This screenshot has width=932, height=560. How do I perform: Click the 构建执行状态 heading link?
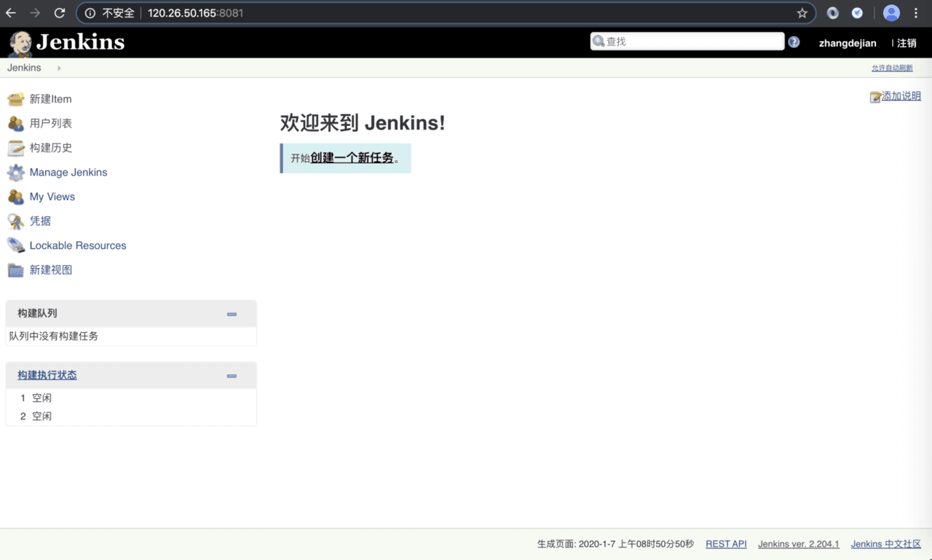coord(47,375)
